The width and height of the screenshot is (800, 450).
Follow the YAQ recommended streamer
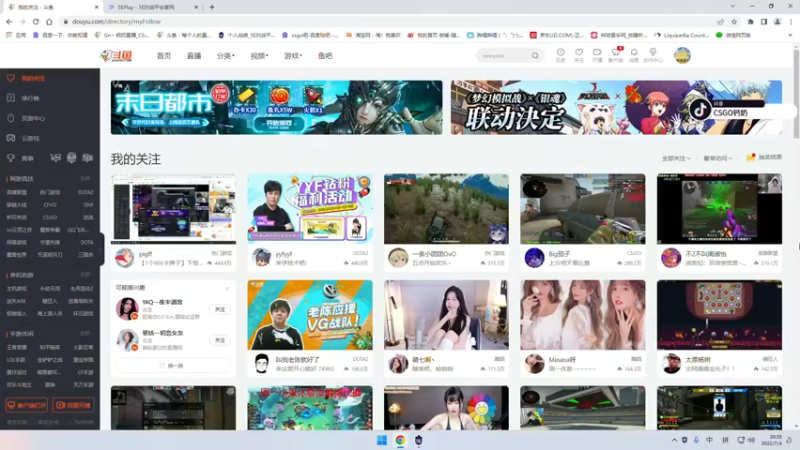click(x=220, y=309)
